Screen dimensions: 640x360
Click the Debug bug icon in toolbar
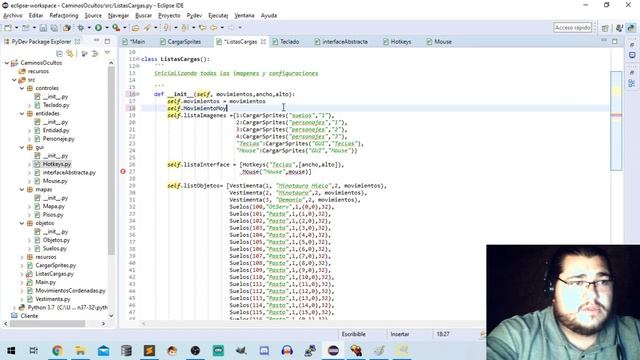click(x=81, y=28)
